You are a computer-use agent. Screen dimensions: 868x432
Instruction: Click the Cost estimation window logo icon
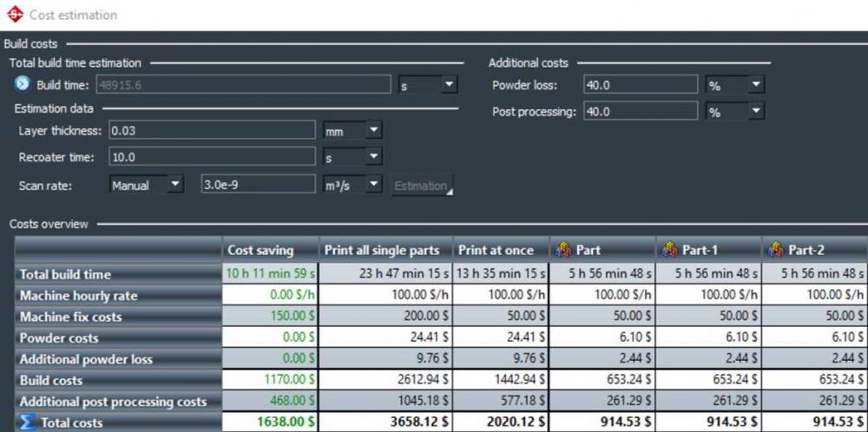tap(14, 15)
